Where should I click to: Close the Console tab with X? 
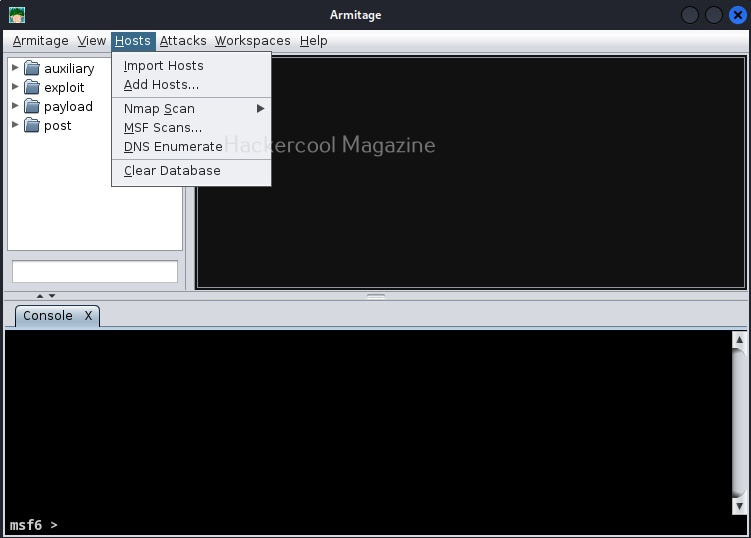pos(89,316)
